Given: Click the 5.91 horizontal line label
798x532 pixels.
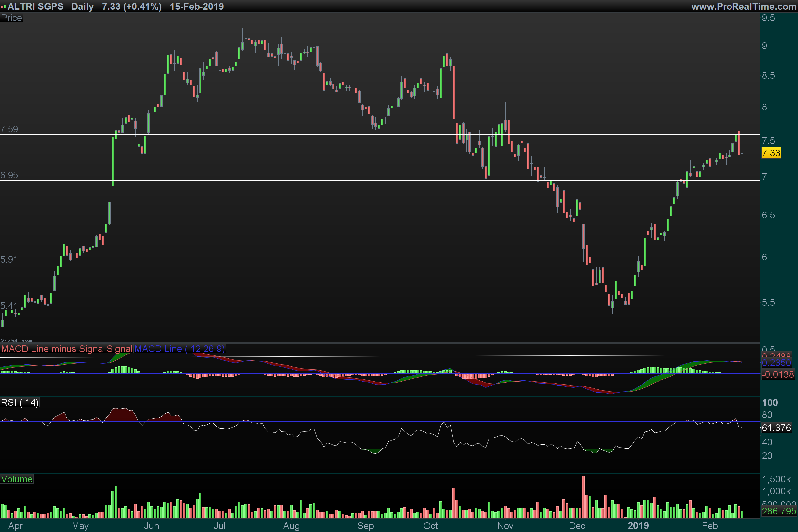Looking at the screenshot, I should tap(9, 260).
